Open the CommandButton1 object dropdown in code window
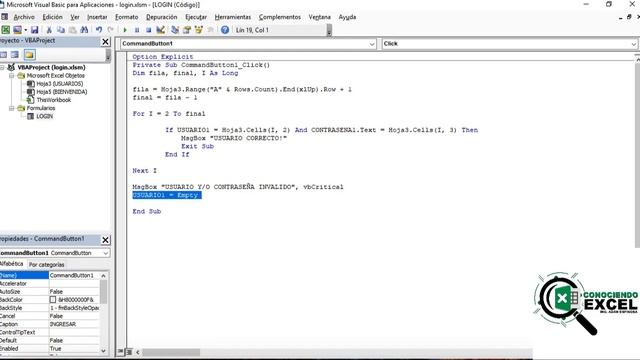This screenshot has height=360, width=640. click(x=372, y=44)
